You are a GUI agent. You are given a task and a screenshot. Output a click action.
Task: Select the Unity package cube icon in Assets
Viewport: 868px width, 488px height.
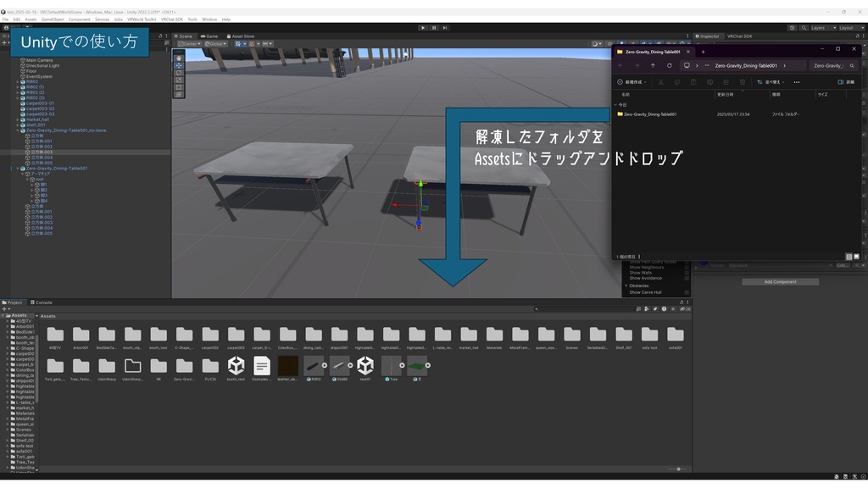point(236,365)
